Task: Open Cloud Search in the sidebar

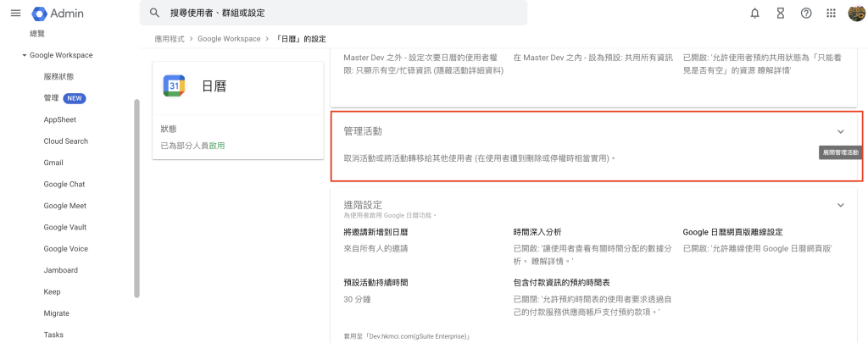Action: pyautogui.click(x=66, y=141)
